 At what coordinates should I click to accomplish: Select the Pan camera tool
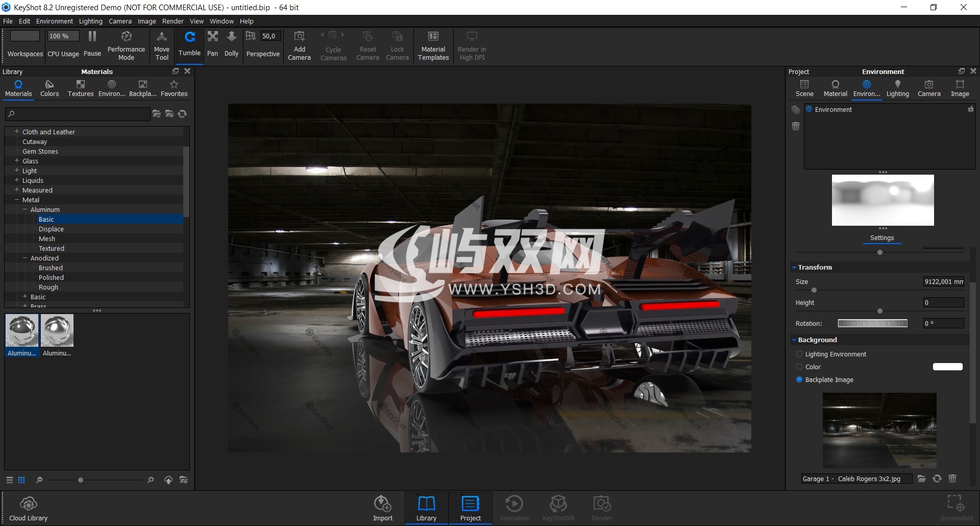click(213, 44)
